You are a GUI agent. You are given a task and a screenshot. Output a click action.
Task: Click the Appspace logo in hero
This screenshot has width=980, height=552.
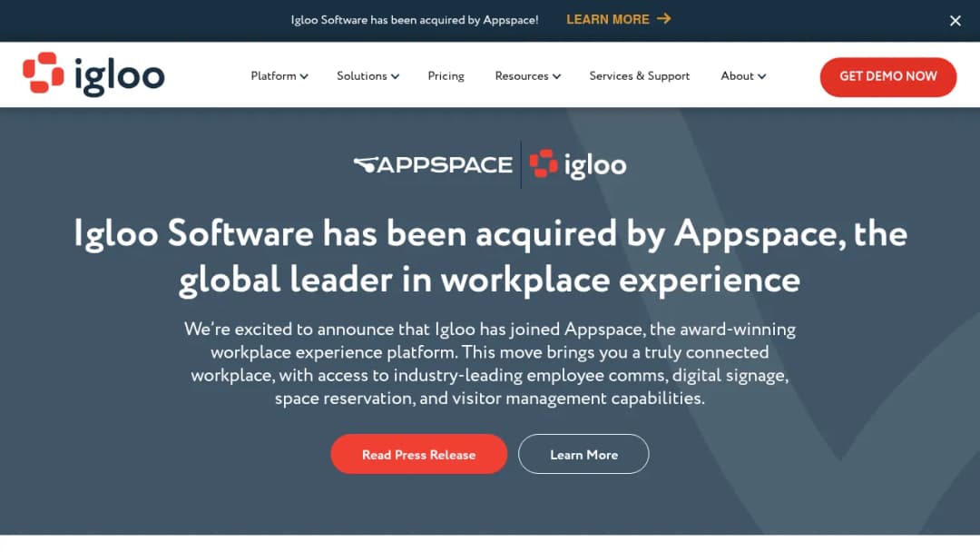click(x=433, y=165)
